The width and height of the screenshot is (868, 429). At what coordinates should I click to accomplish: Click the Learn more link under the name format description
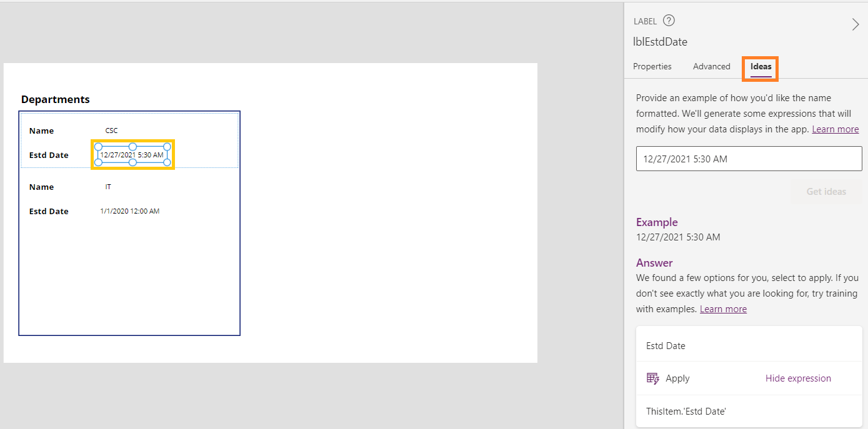(x=835, y=129)
